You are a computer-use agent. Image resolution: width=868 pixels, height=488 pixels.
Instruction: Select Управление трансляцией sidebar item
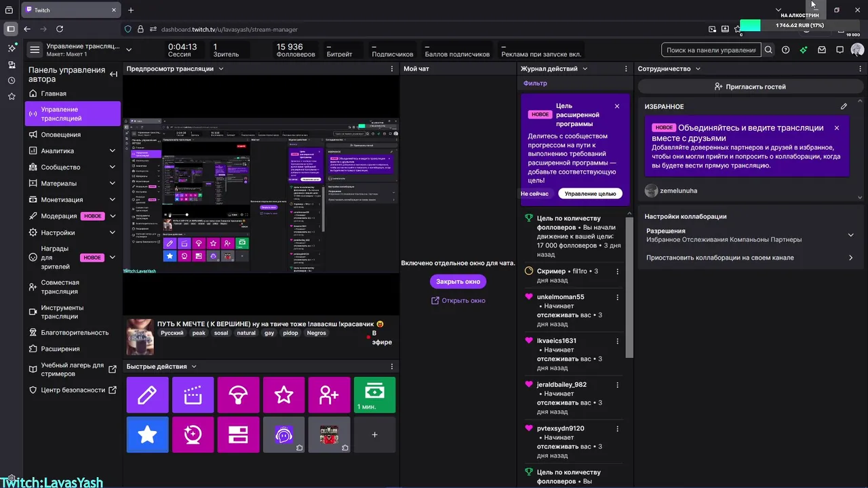pos(73,114)
